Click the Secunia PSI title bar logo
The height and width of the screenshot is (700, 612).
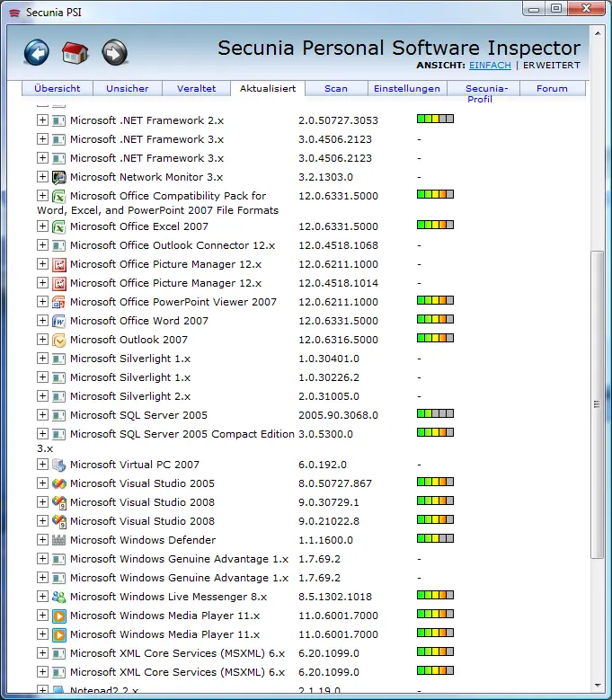pyautogui.click(x=14, y=12)
